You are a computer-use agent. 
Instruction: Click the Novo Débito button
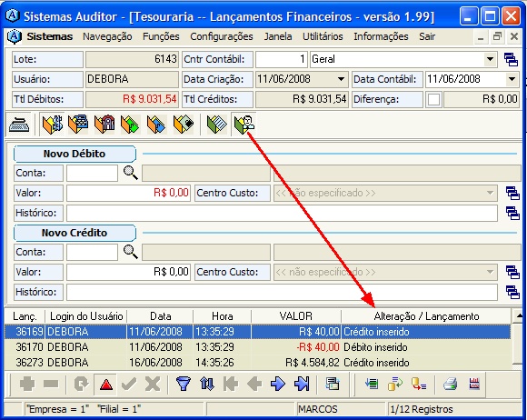75,154
